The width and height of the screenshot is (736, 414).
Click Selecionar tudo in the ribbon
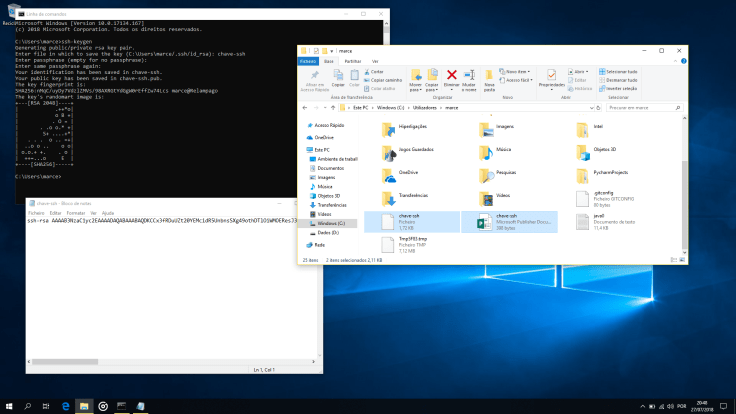620,72
